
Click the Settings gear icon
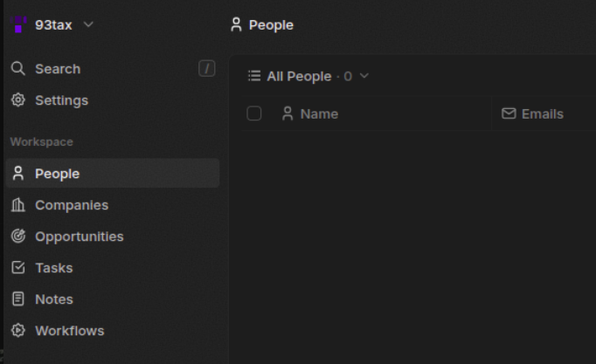17,100
